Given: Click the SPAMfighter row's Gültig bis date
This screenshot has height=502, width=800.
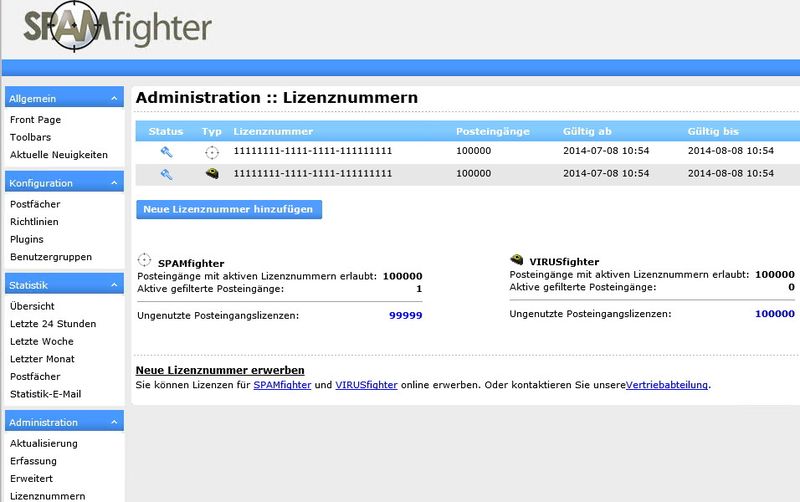Looking at the screenshot, I should [731, 150].
